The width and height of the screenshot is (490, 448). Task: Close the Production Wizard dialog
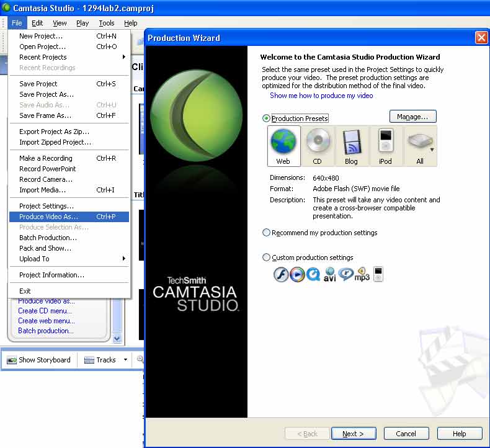point(481,38)
